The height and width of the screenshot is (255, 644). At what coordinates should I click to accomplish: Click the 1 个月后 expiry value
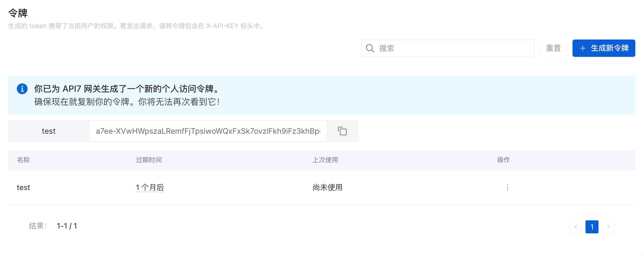click(x=150, y=187)
